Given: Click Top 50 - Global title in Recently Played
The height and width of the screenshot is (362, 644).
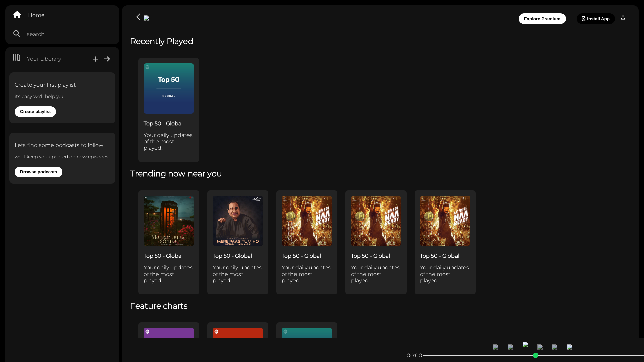Looking at the screenshot, I should [x=163, y=124].
